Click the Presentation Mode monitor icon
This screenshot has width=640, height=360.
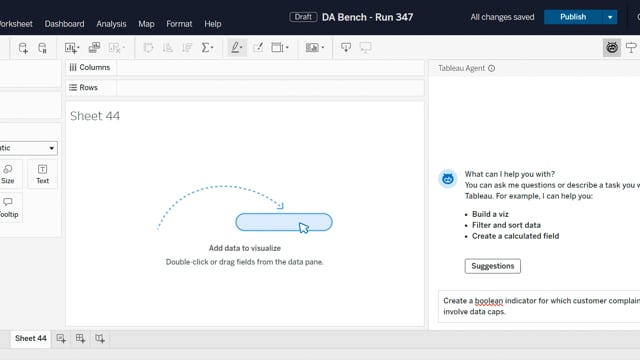click(365, 48)
